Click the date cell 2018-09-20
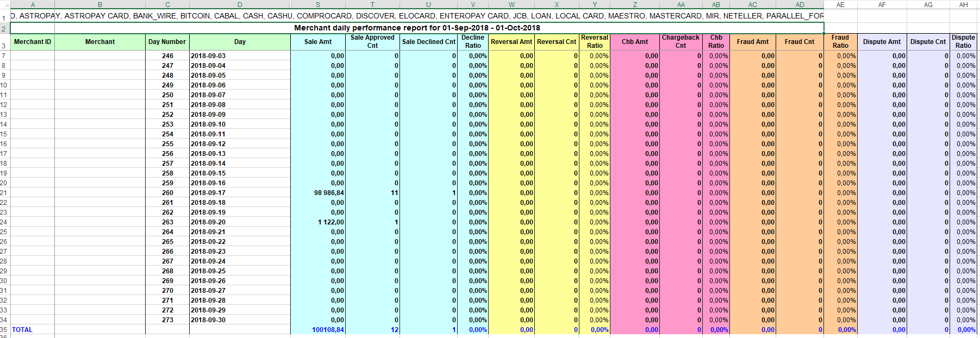Image resolution: width=980 pixels, height=338 pixels. (208, 222)
